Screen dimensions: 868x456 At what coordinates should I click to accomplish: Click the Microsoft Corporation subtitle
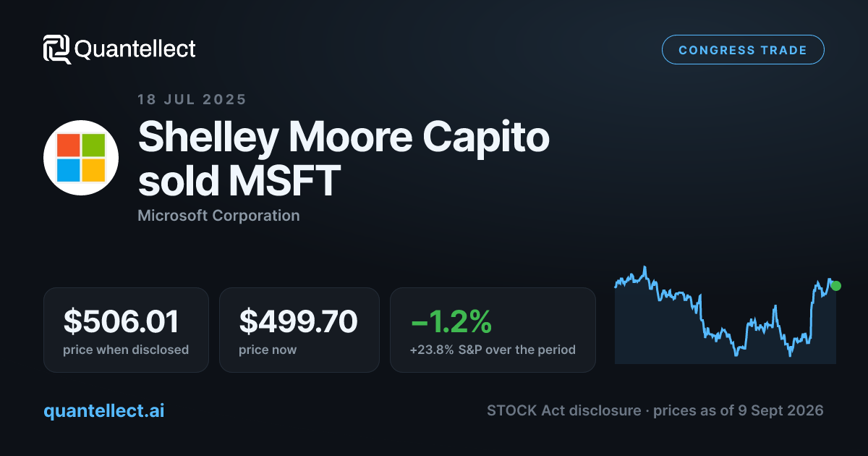pyautogui.click(x=218, y=216)
